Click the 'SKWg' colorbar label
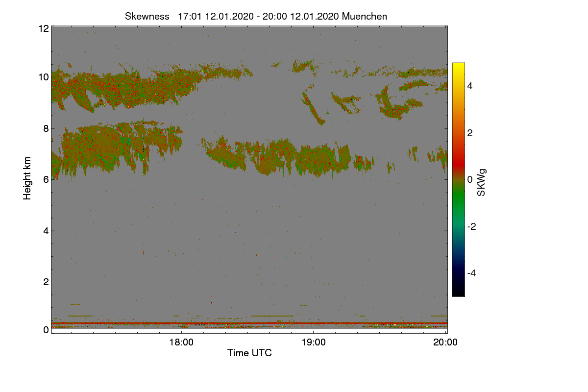Screen dimensions: 588x392 pyautogui.click(x=482, y=183)
